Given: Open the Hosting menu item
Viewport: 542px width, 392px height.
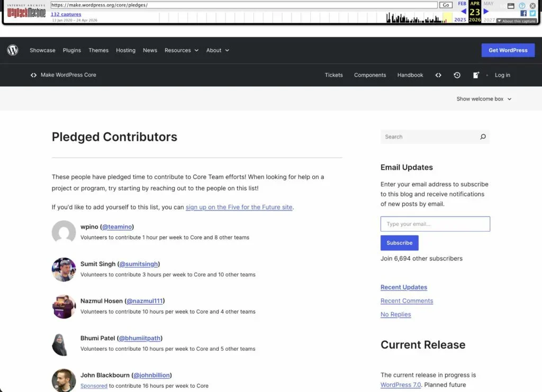Looking at the screenshot, I should point(126,50).
